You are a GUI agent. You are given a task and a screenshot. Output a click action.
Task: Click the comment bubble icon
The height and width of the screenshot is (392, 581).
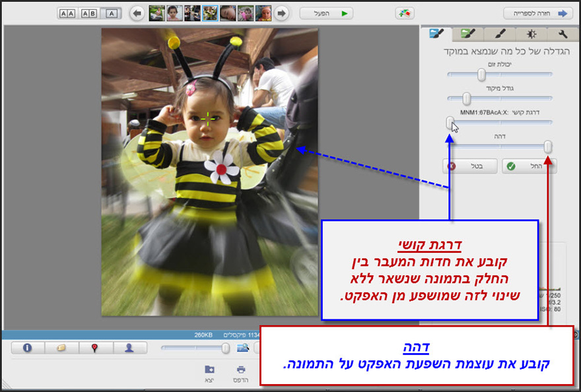[x=61, y=348]
